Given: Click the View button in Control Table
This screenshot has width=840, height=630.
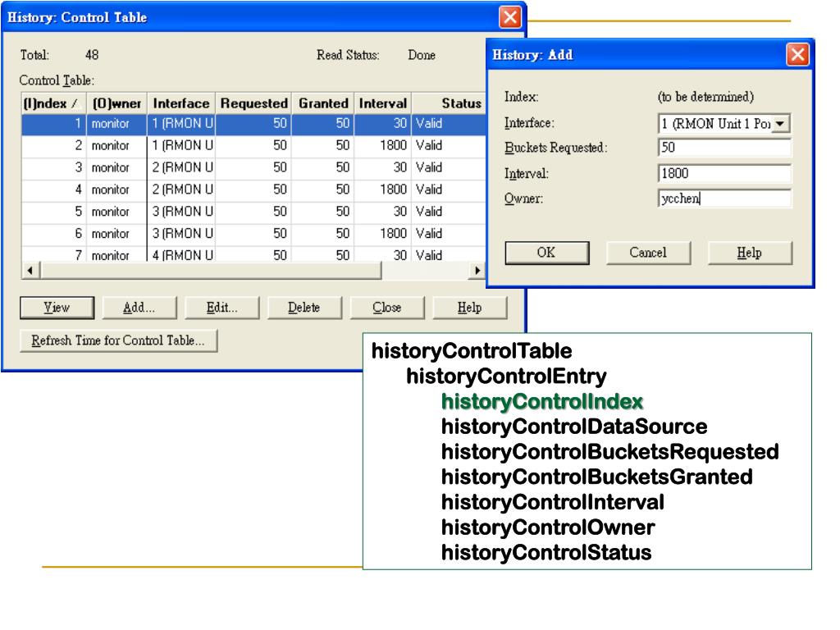Looking at the screenshot, I should pyautogui.click(x=57, y=308).
